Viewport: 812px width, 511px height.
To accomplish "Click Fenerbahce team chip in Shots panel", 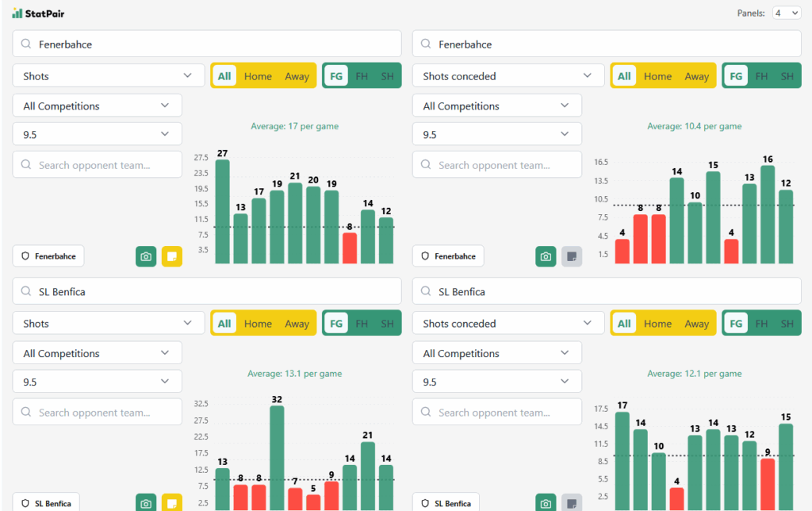I will pyautogui.click(x=48, y=256).
